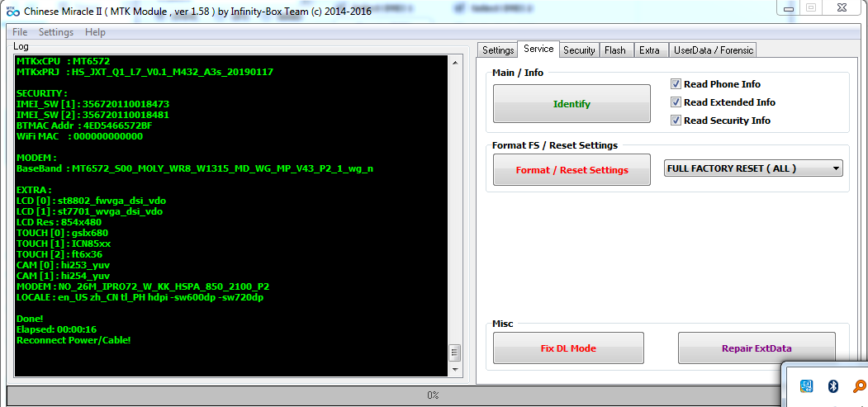Click the CAM [0] : hi253_yuv line
This screenshot has height=407, width=868.
pyautogui.click(x=63, y=264)
